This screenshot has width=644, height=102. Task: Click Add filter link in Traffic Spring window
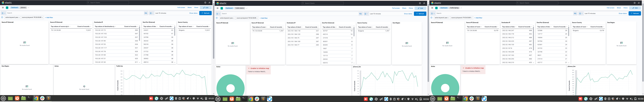click(x=478, y=18)
